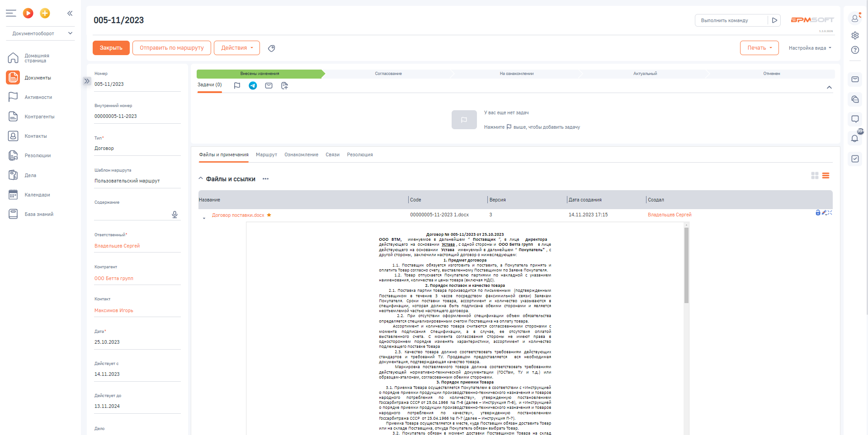Viewport: 868px width, 435px height.
Task: Click the Закрыть button
Action: (111, 48)
